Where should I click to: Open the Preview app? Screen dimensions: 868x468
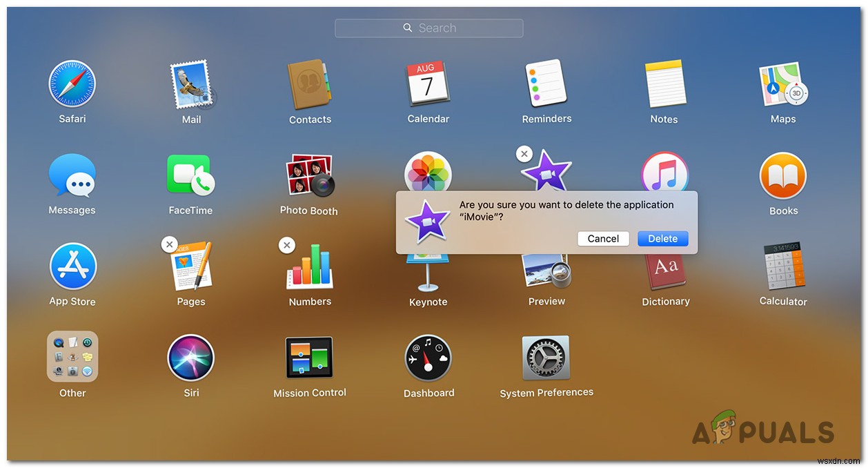pos(546,271)
